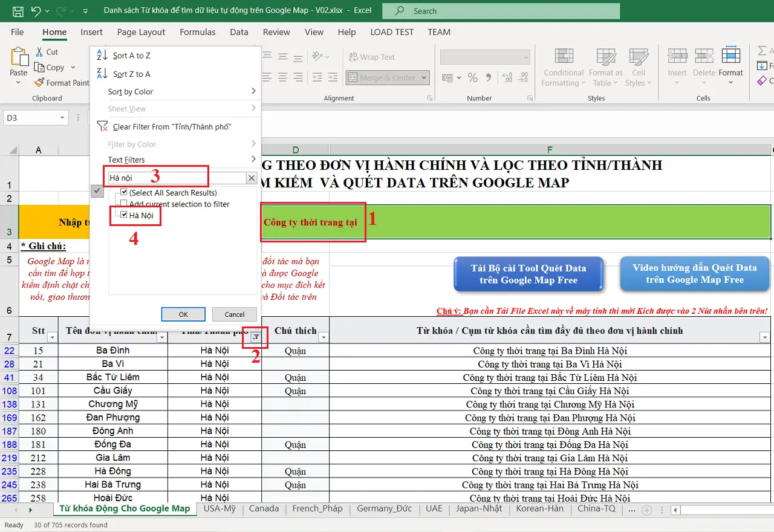Click the Undo arrow icon
The height and width of the screenshot is (532, 774).
coord(36,11)
